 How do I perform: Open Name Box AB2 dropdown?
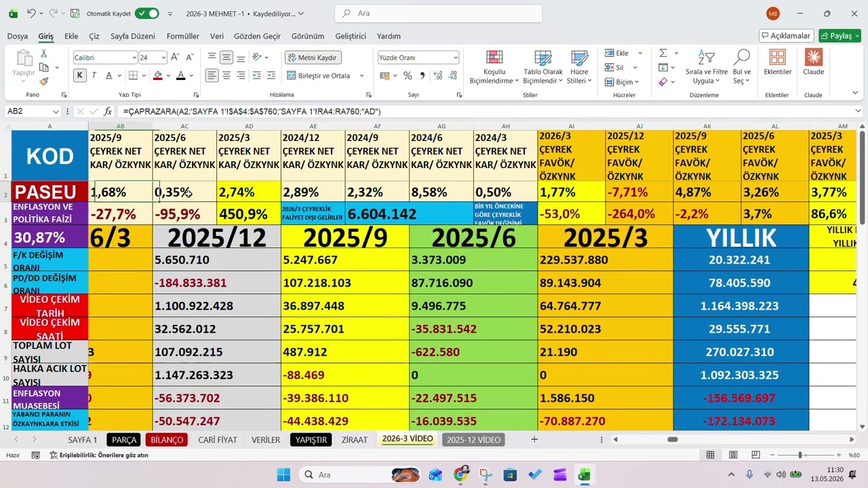[56, 111]
